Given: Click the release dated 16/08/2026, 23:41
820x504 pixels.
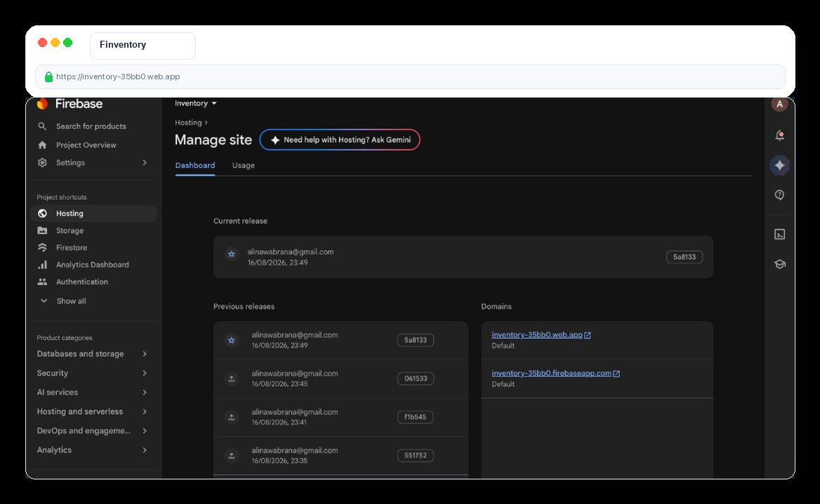Looking at the screenshot, I should (x=340, y=417).
